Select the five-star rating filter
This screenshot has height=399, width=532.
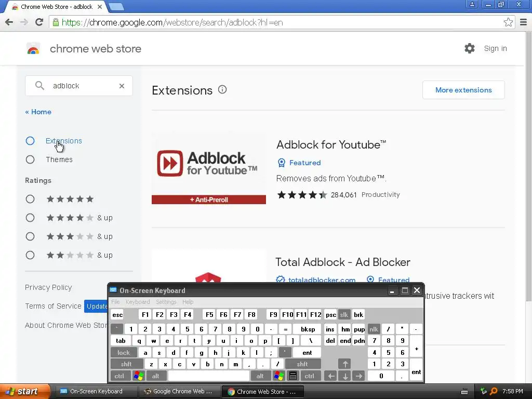pos(30,199)
